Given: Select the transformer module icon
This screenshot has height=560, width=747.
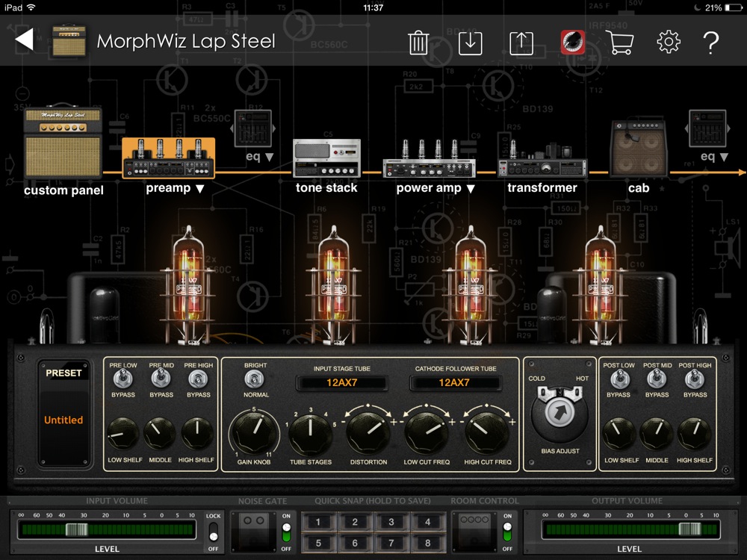Looking at the screenshot, I should pos(542,159).
